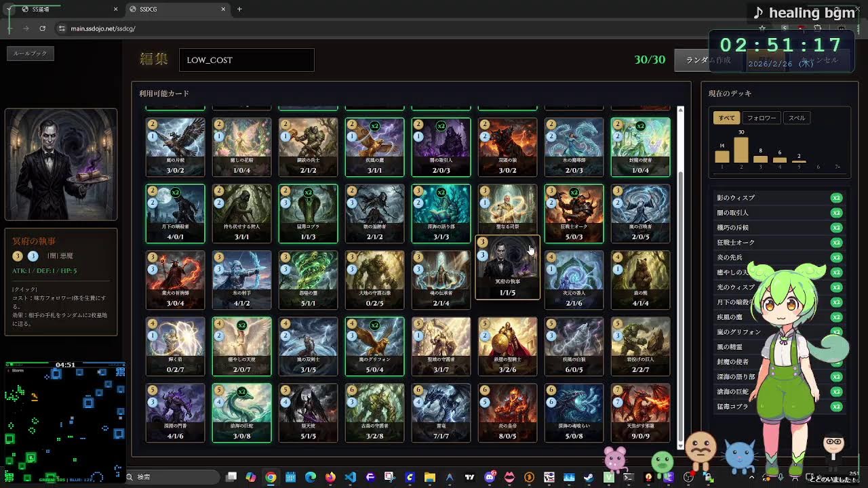868x488 pixels.
Task: Open Firefox from the taskbar
Action: tap(330, 477)
